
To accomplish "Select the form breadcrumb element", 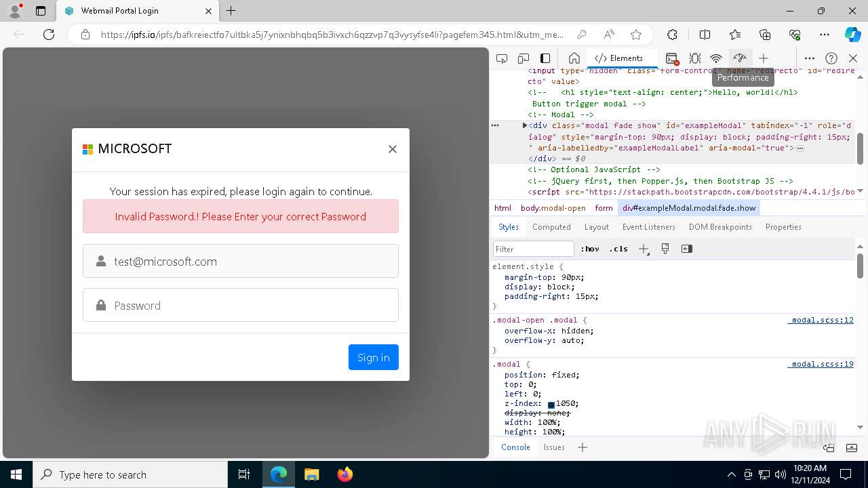I will tap(604, 208).
